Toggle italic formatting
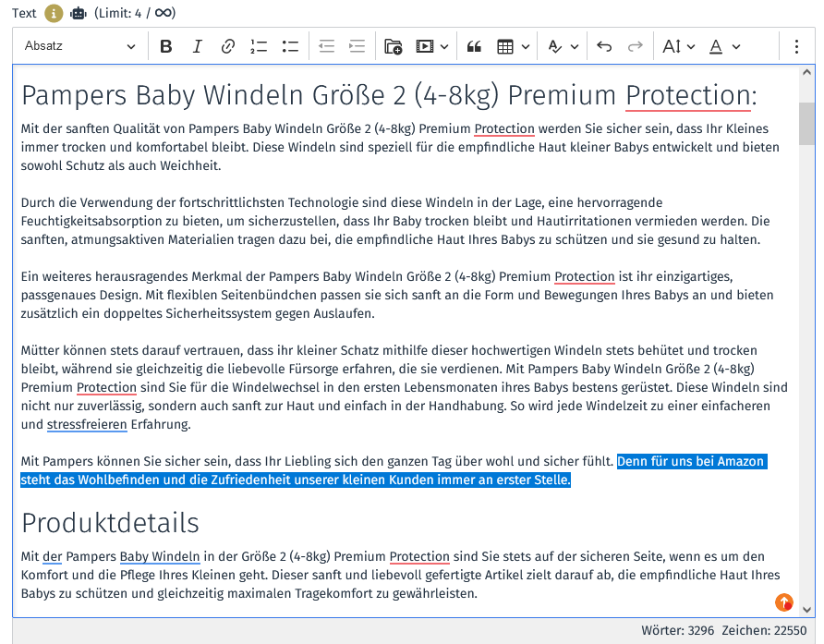The width and height of the screenshot is (824, 644). click(x=197, y=47)
